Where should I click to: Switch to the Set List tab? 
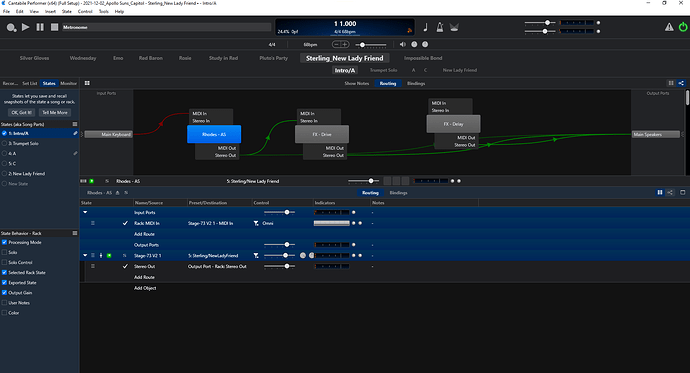click(30, 83)
